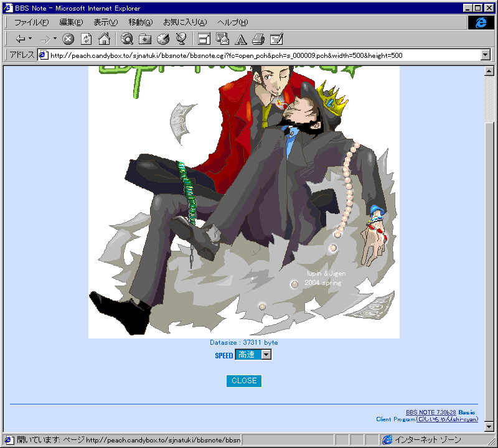Viewport: 498px width, 448px height.
Task: Go back with the Back arrow
Action: point(21,39)
